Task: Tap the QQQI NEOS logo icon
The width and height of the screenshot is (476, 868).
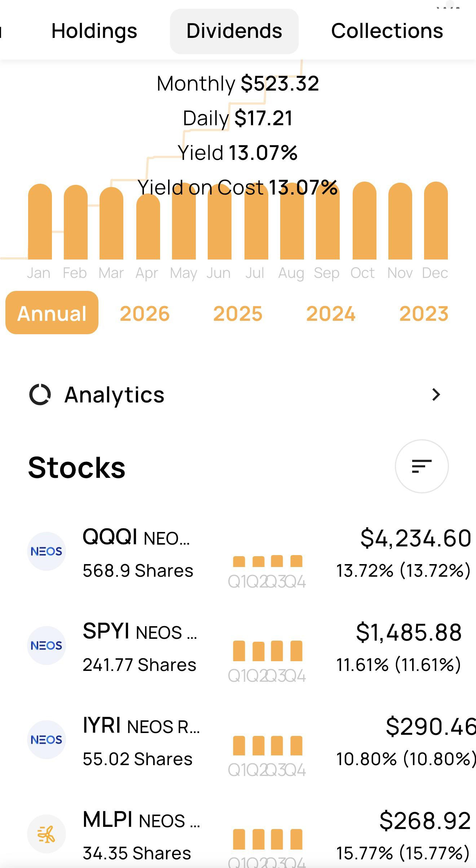Action: (x=47, y=551)
